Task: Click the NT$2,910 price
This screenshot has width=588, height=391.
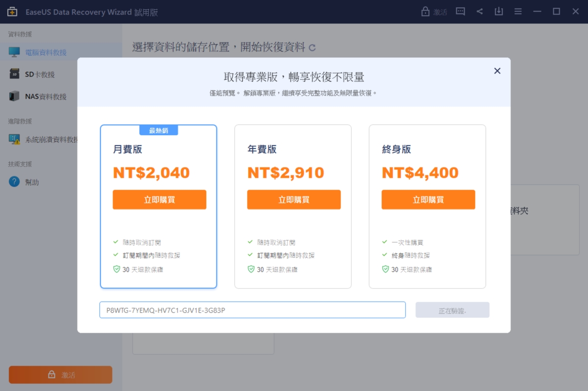Action: coord(286,172)
